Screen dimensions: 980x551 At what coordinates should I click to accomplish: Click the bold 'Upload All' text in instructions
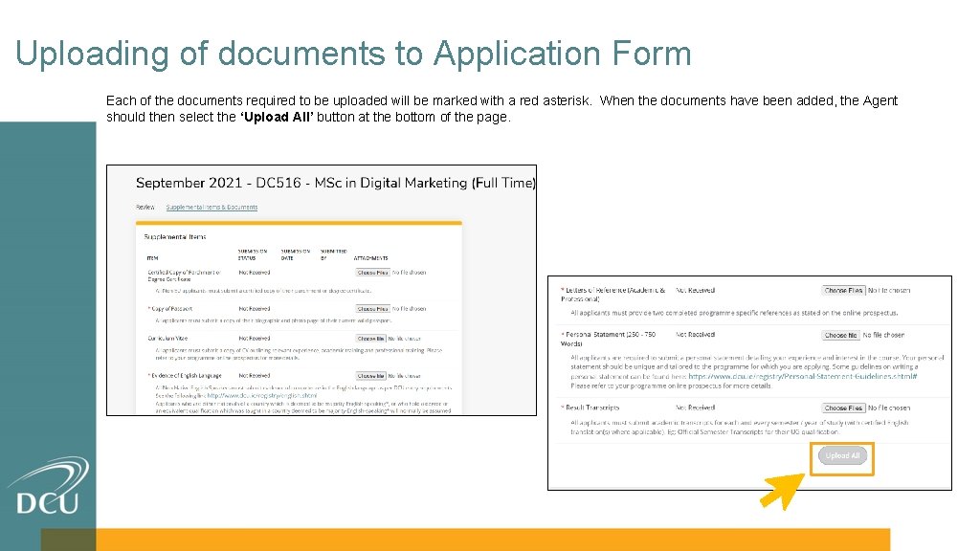(277, 117)
